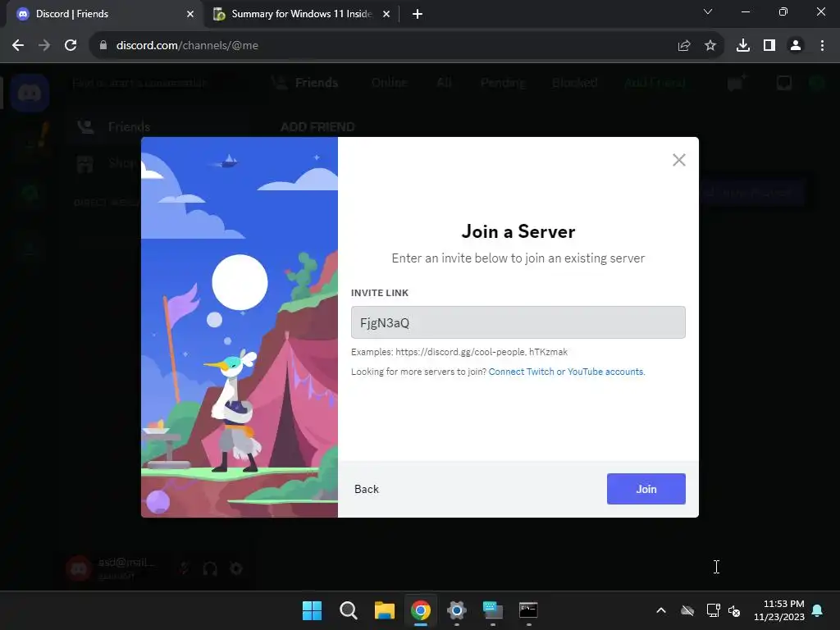
Task: Click Add Friend tab in Discord
Action: 655,83
